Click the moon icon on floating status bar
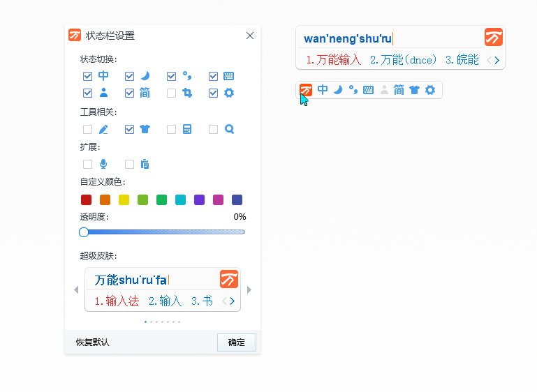537x392 pixels. tap(337, 90)
